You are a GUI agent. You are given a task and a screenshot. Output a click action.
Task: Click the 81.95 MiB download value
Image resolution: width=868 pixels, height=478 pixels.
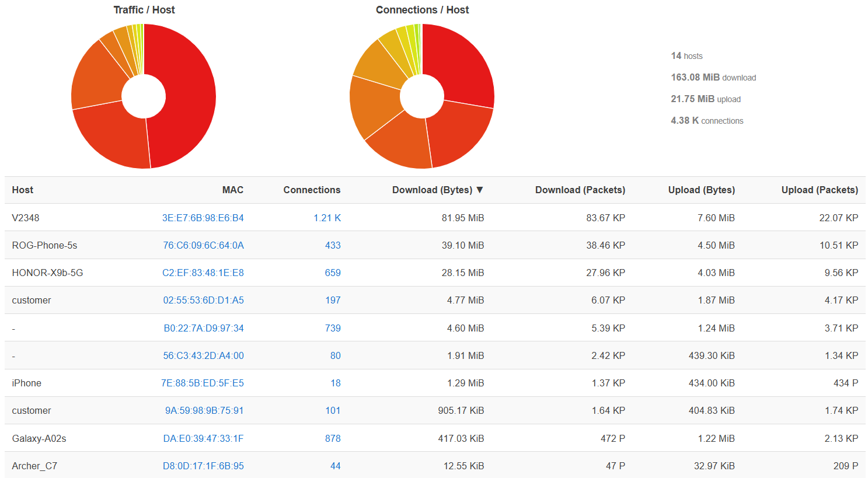point(463,218)
